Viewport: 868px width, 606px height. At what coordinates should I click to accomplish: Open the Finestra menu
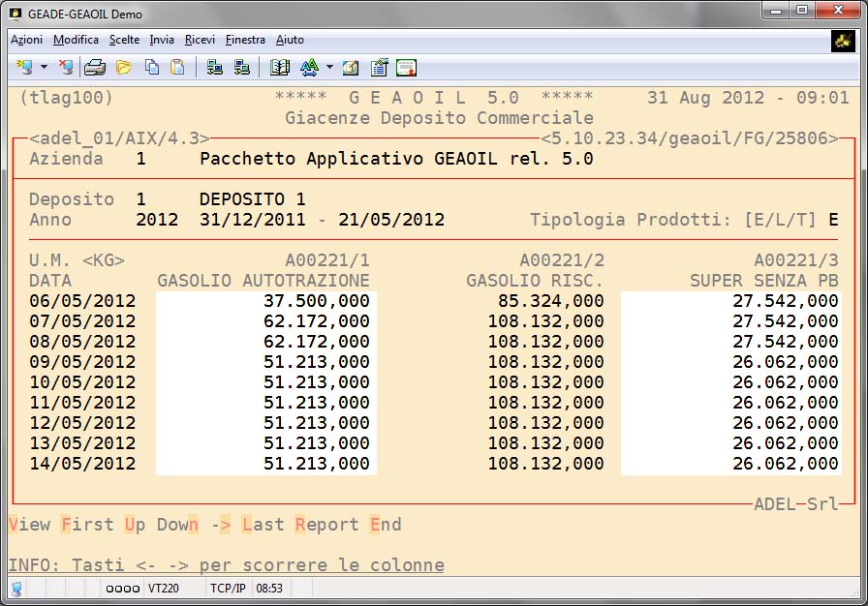click(x=245, y=40)
